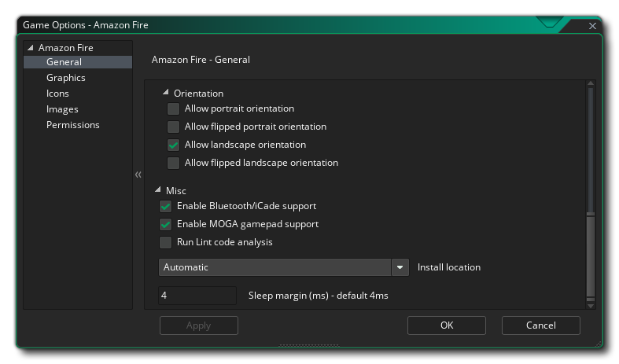
Task: Collapse the Orientation section
Action: click(166, 93)
